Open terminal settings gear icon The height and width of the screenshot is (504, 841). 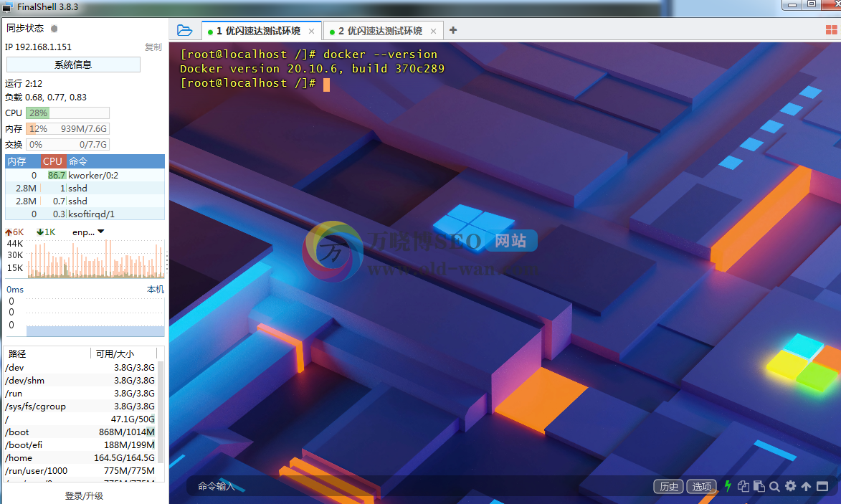click(791, 486)
